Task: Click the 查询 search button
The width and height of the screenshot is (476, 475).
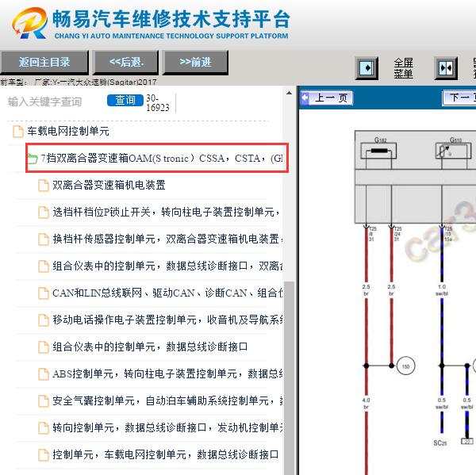Action: click(125, 101)
